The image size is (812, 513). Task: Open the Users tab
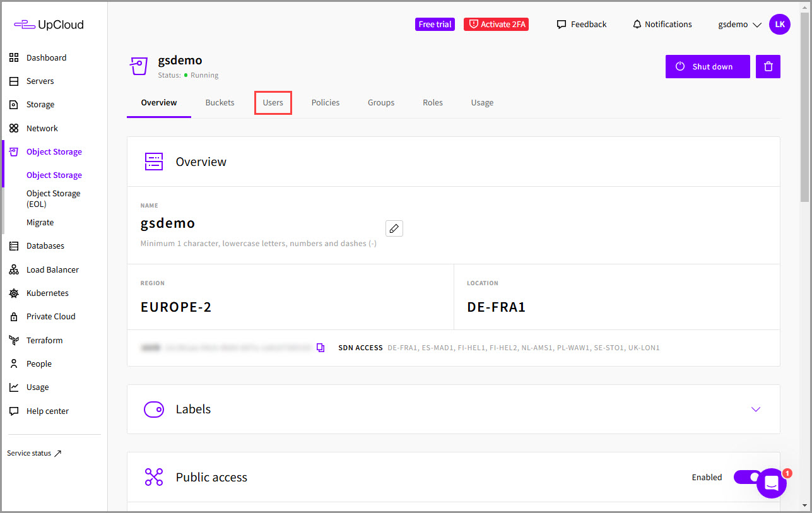tap(273, 103)
